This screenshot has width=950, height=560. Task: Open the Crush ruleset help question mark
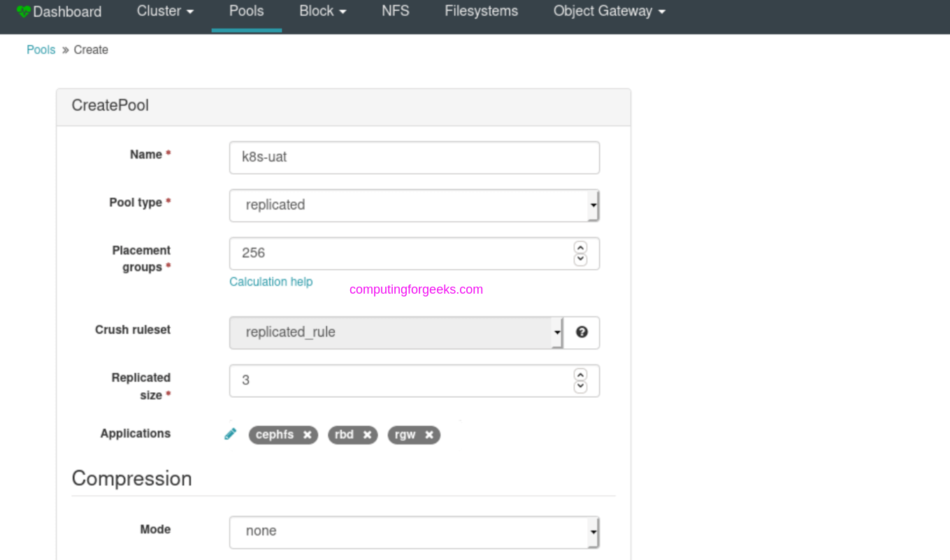pyautogui.click(x=581, y=333)
